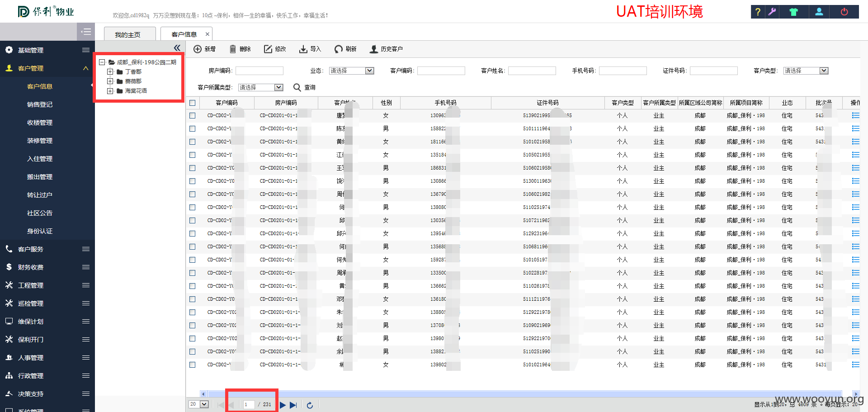Open 销售登记 in sidebar
The image size is (868, 412).
point(40,104)
